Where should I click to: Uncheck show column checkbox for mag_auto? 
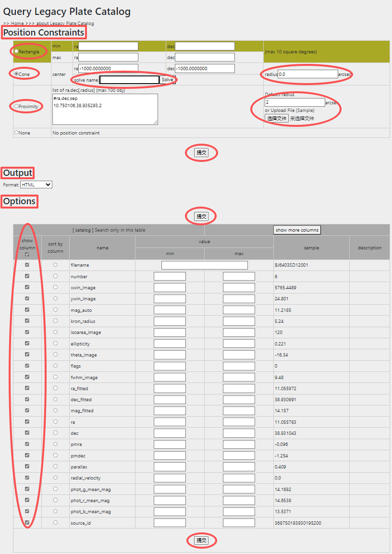tap(27, 310)
